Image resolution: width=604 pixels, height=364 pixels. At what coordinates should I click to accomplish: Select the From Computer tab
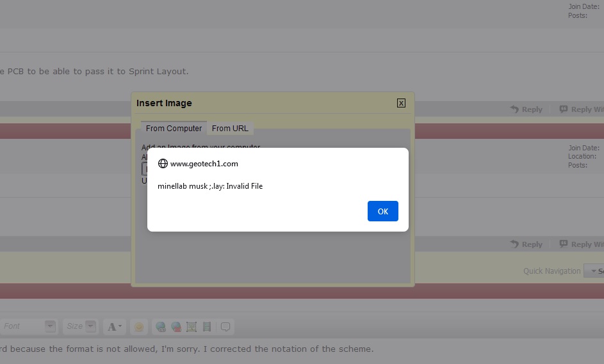174,128
